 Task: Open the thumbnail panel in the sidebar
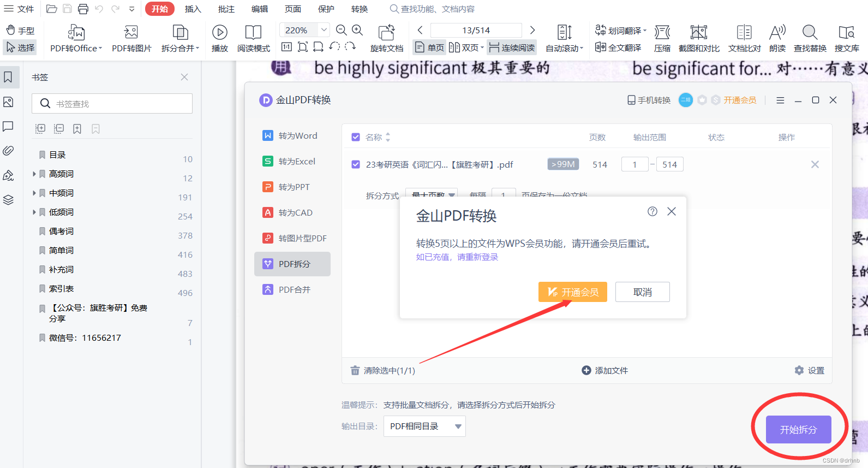click(x=8, y=102)
